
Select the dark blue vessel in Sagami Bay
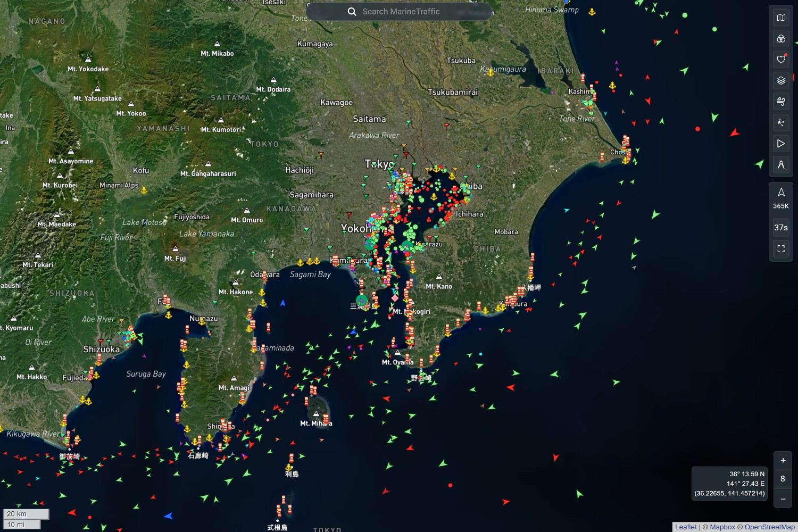[282, 303]
